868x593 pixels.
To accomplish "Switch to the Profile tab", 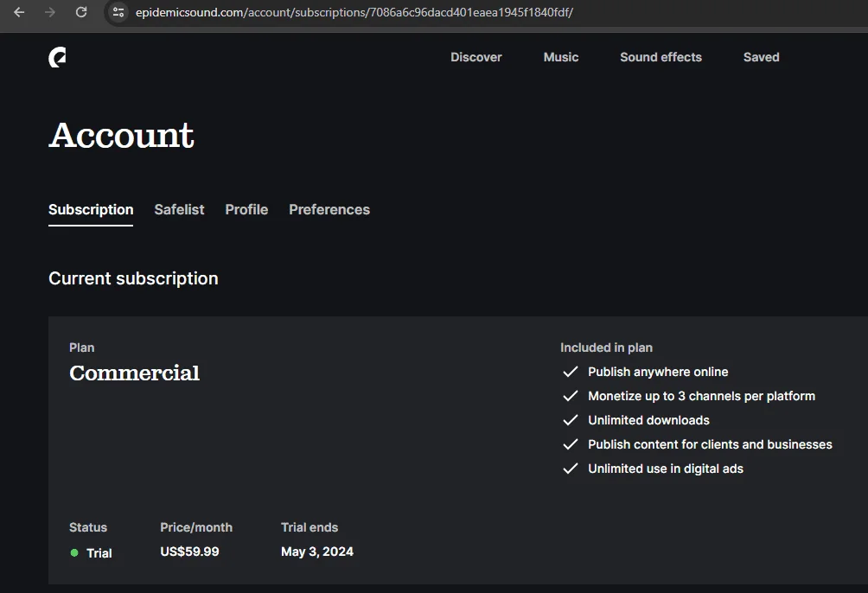I will click(x=246, y=210).
